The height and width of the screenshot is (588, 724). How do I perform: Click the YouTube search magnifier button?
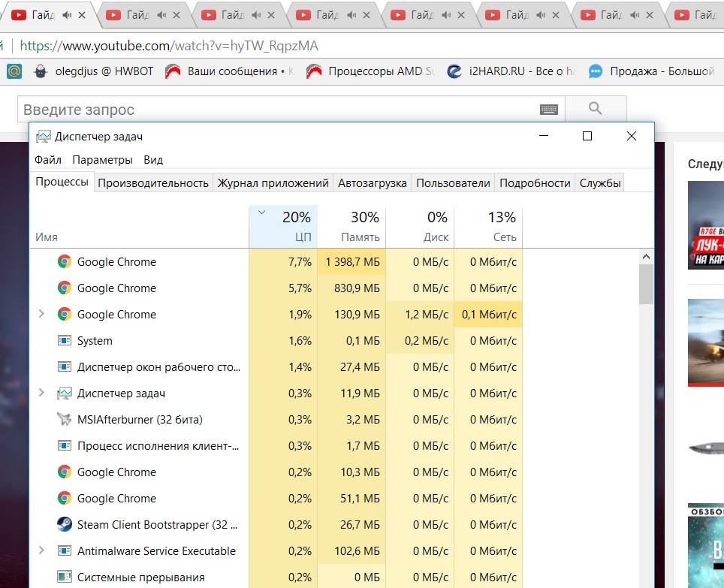(x=596, y=109)
